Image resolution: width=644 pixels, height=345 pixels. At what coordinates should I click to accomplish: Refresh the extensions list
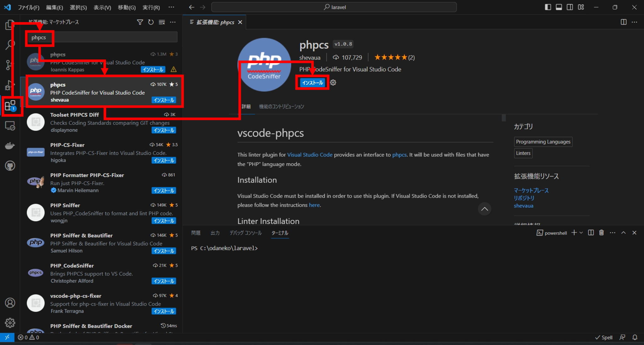(151, 22)
